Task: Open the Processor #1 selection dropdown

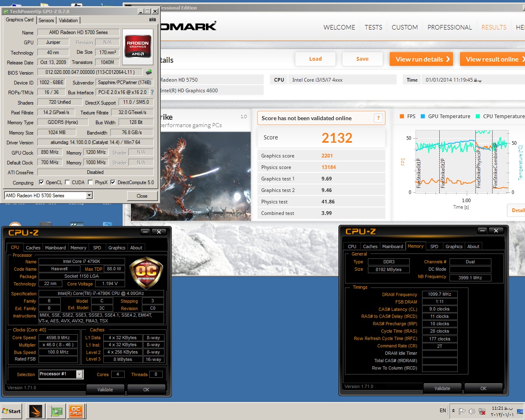Action: 80,374
